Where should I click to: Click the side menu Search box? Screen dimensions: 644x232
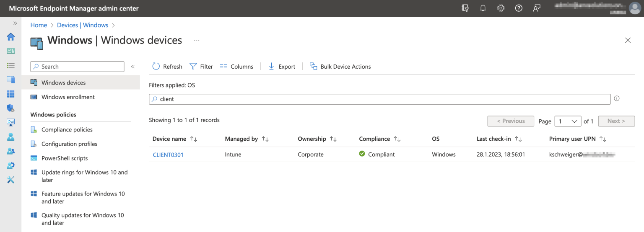pos(78,67)
